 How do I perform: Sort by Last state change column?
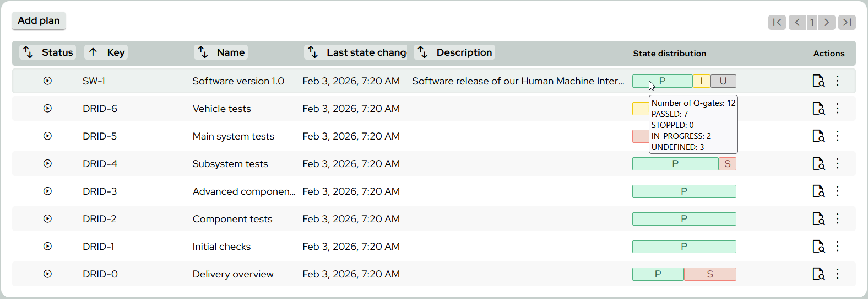tap(356, 52)
